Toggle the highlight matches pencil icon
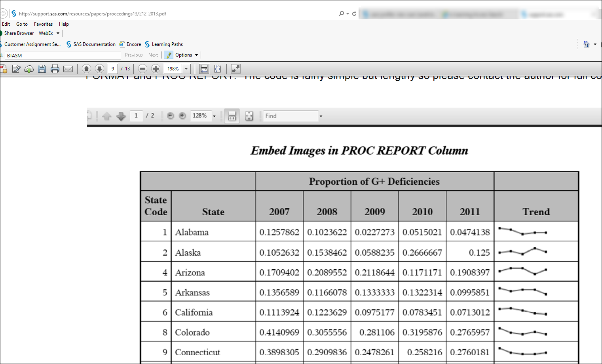Viewport: 602px width, 364px height. [x=169, y=55]
